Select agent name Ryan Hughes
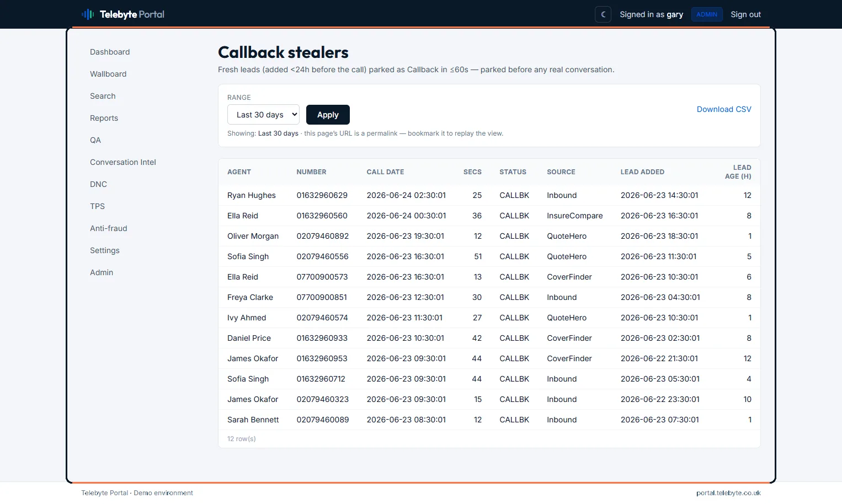Image resolution: width=842 pixels, height=504 pixels. [252, 195]
